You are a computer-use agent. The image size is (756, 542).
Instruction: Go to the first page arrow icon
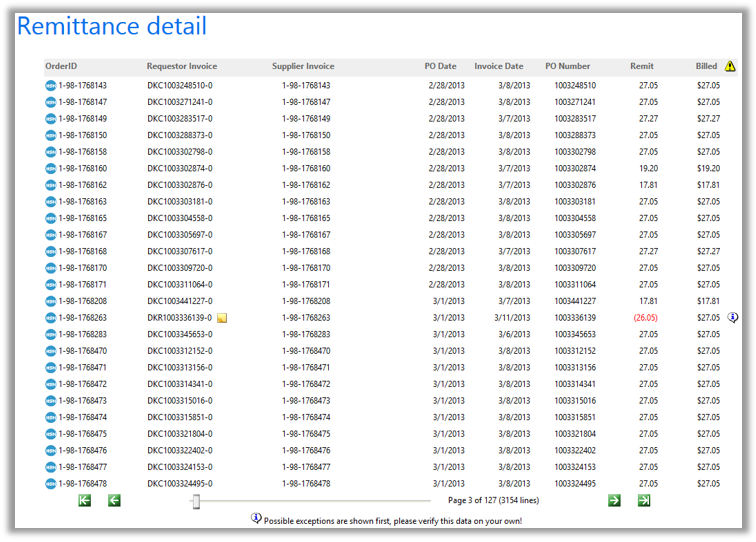point(84,501)
